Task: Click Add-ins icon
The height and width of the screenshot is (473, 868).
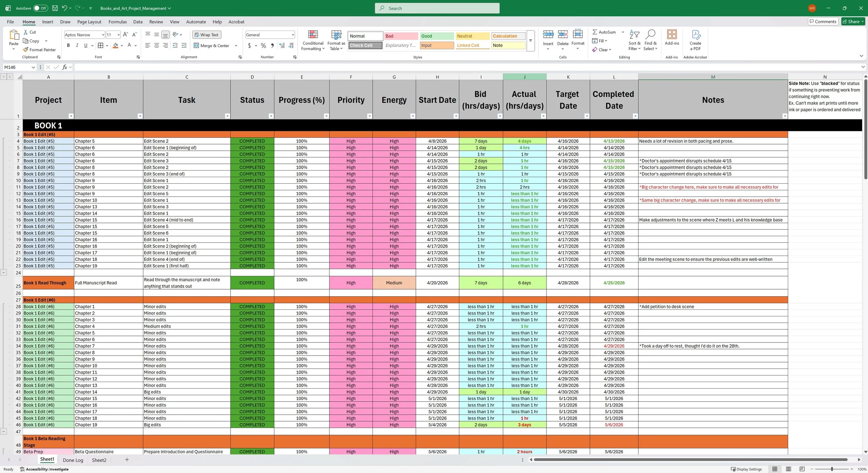Action: point(672,38)
